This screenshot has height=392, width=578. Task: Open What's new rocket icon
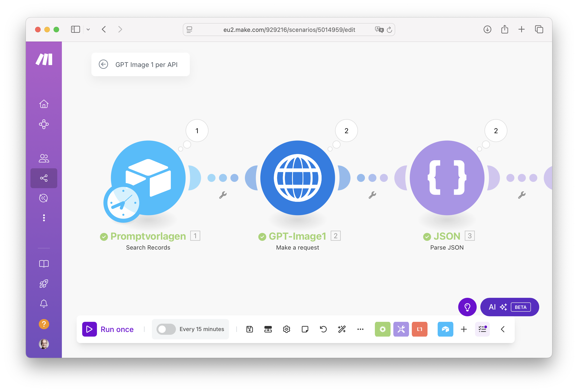tap(44, 283)
